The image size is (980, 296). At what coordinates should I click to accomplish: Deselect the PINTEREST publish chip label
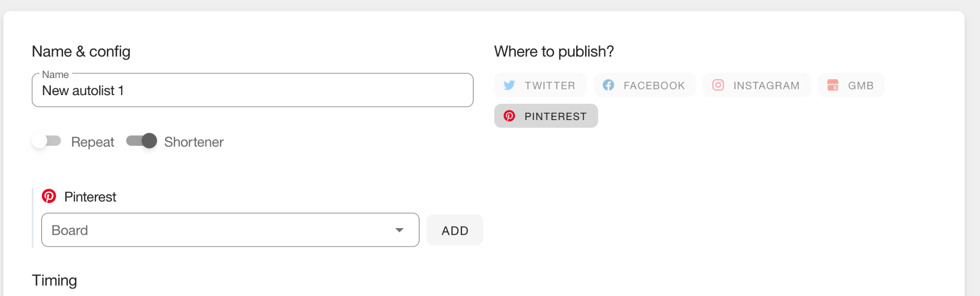coord(555,116)
